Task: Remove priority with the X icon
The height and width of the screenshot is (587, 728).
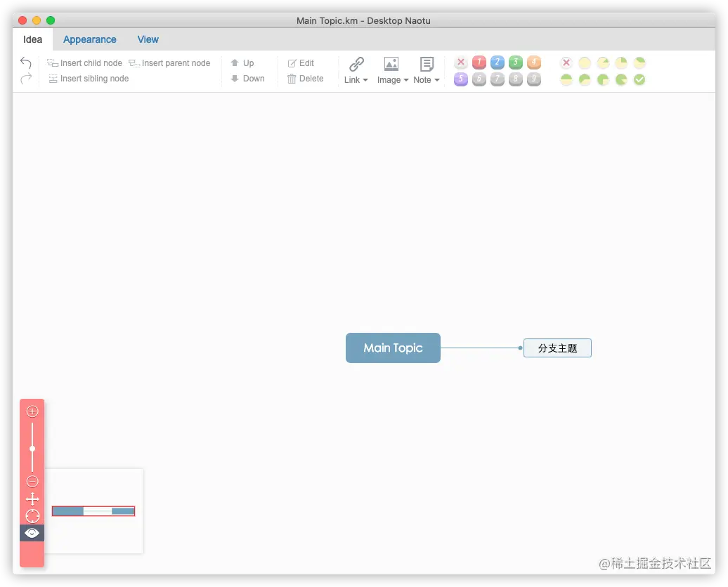Action: (x=460, y=62)
